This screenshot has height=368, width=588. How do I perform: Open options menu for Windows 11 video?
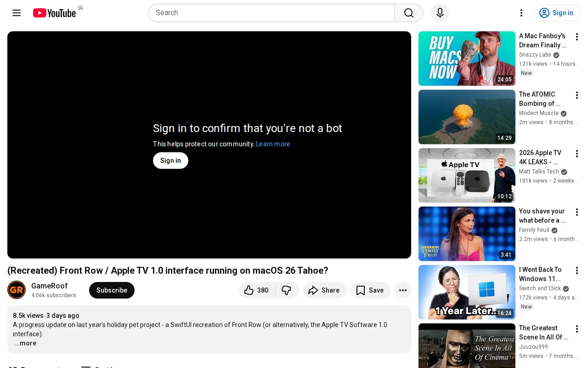click(x=577, y=270)
